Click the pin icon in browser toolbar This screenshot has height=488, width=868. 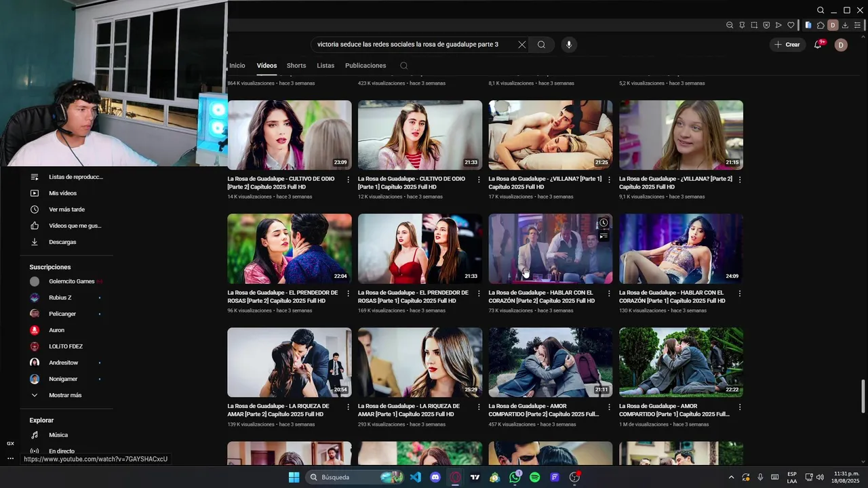coord(742,25)
